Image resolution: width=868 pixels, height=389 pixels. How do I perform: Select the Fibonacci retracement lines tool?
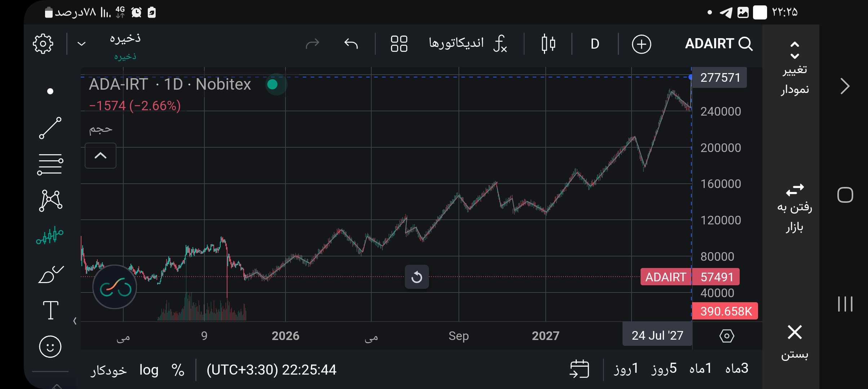50,164
